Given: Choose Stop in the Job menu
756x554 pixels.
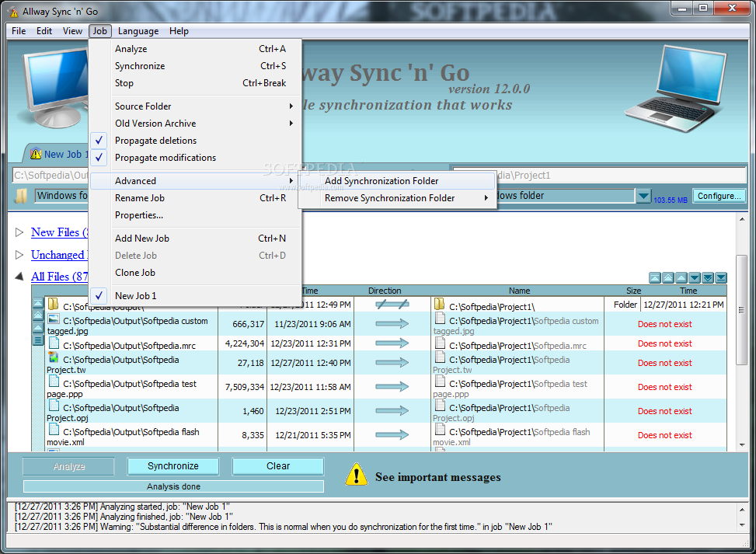Looking at the screenshot, I should (x=195, y=83).
